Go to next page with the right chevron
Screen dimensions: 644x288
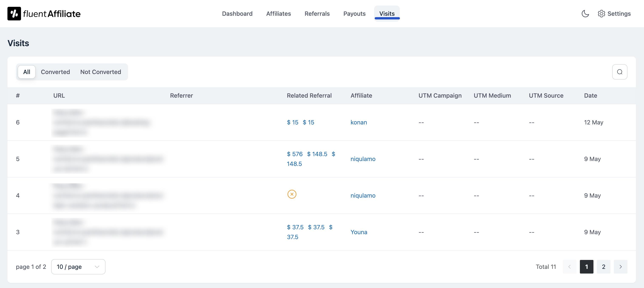coord(621,267)
